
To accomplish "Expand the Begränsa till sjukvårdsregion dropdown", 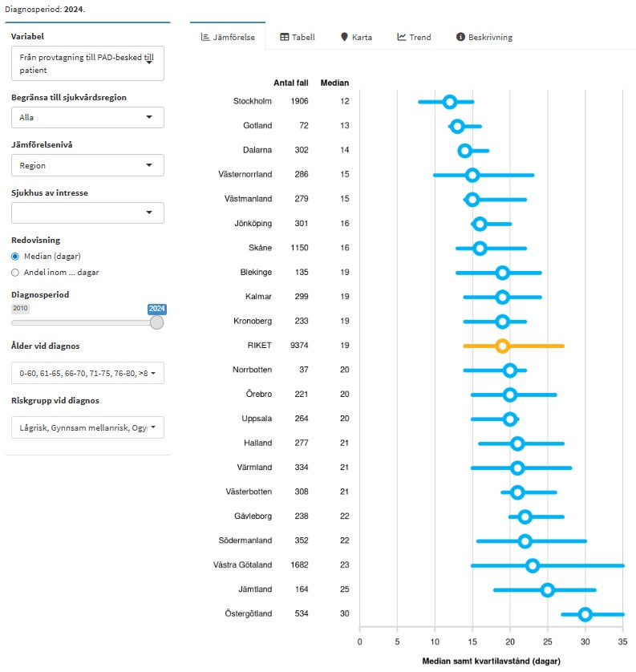I will 87,117.
